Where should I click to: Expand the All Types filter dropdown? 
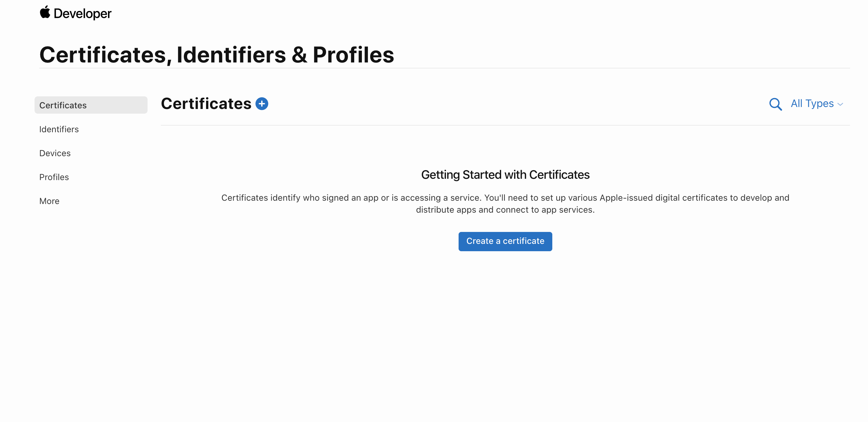pos(812,104)
